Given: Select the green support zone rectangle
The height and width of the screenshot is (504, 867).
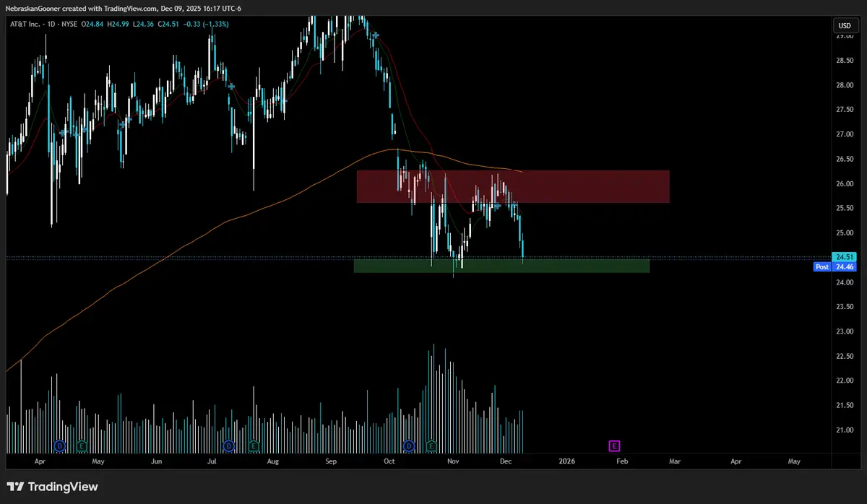Looking at the screenshot, I should (x=501, y=266).
